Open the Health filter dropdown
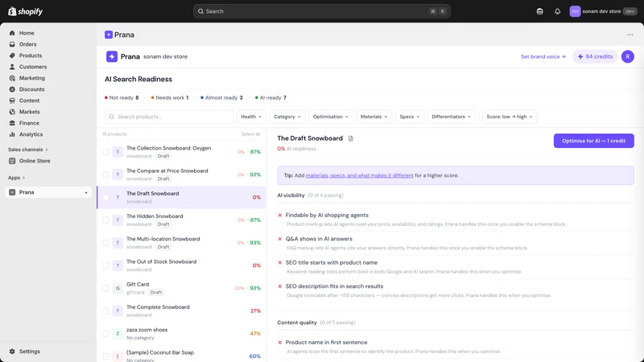Image resolution: width=644 pixels, height=362 pixels. click(251, 117)
